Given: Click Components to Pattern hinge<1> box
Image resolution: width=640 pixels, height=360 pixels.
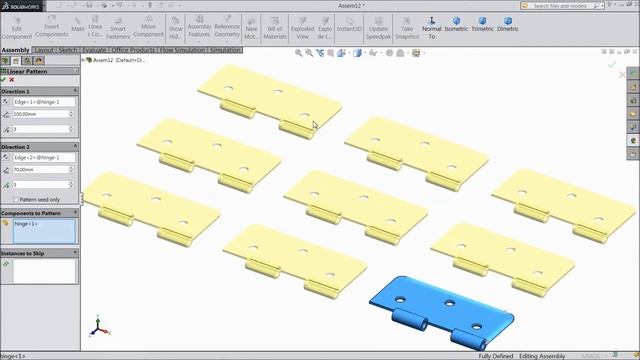Looking at the screenshot, I should pos(44,231).
